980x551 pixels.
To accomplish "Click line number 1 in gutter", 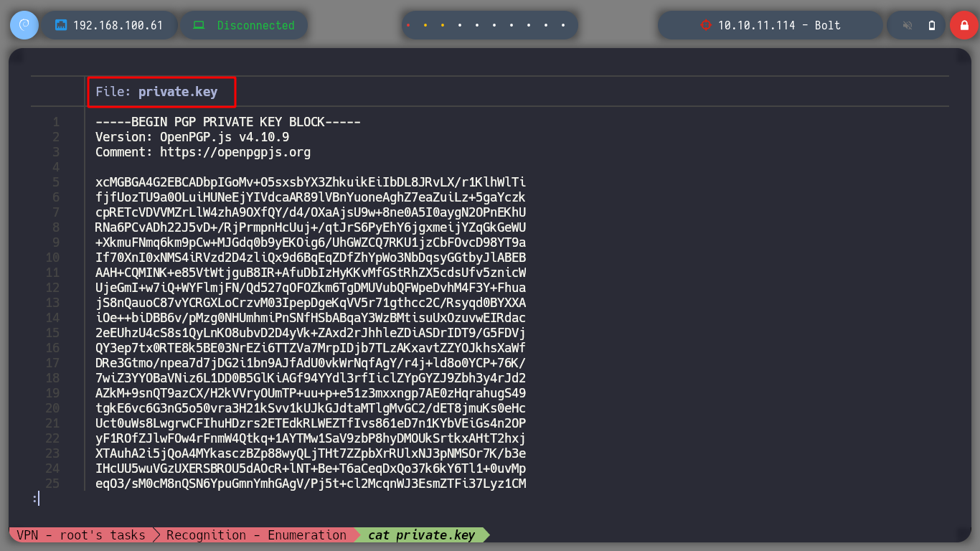I will (x=56, y=122).
